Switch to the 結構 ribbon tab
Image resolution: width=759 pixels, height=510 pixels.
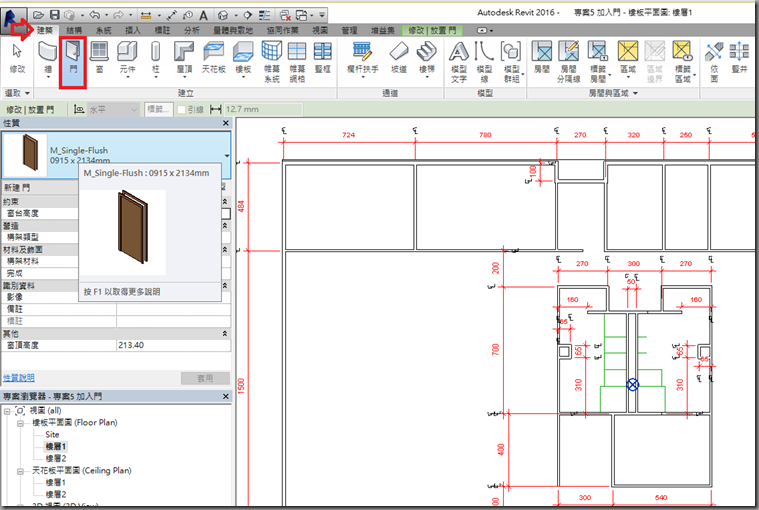coord(75,31)
